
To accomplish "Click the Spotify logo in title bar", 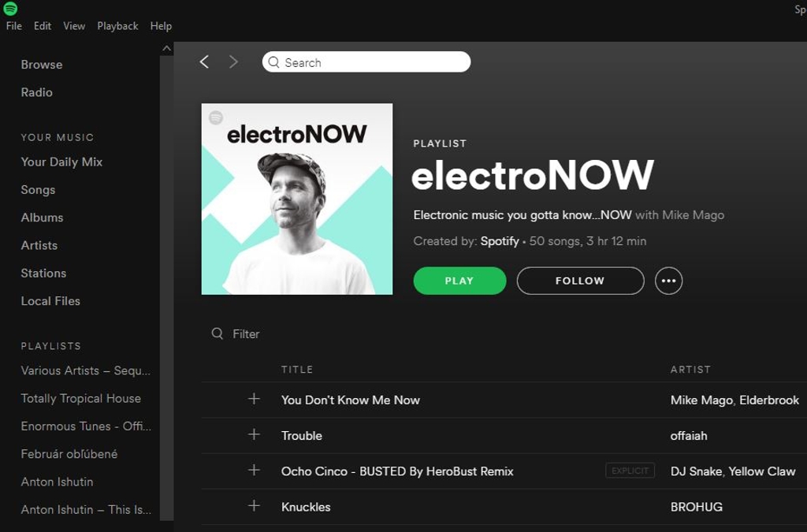I will pos(10,8).
